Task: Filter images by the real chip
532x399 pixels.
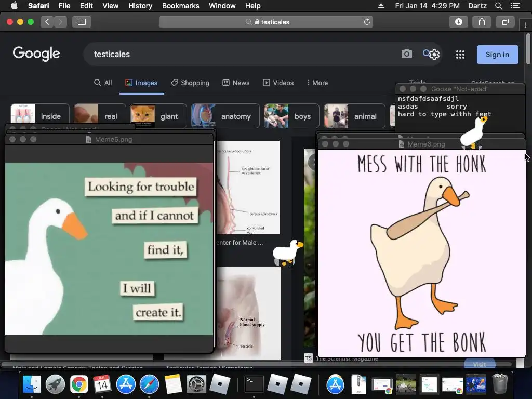Action: pos(100,116)
